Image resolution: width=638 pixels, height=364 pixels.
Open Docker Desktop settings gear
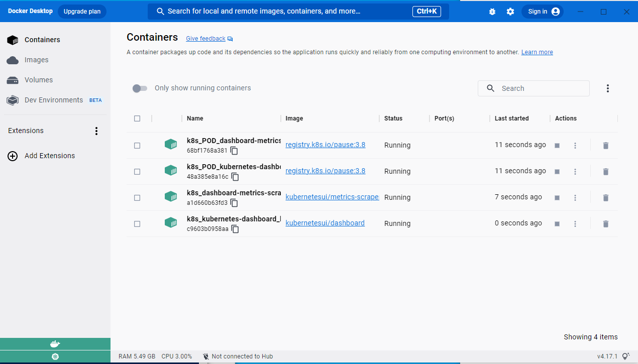click(510, 11)
